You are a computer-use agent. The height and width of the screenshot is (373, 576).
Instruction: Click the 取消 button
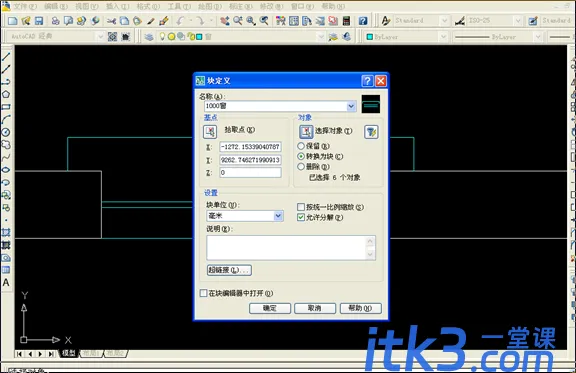[315, 308]
